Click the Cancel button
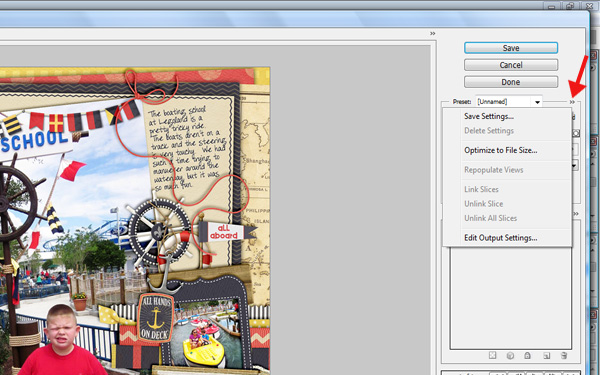The width and height of the screenshot is (600, 375). click(x=511, y=65)
